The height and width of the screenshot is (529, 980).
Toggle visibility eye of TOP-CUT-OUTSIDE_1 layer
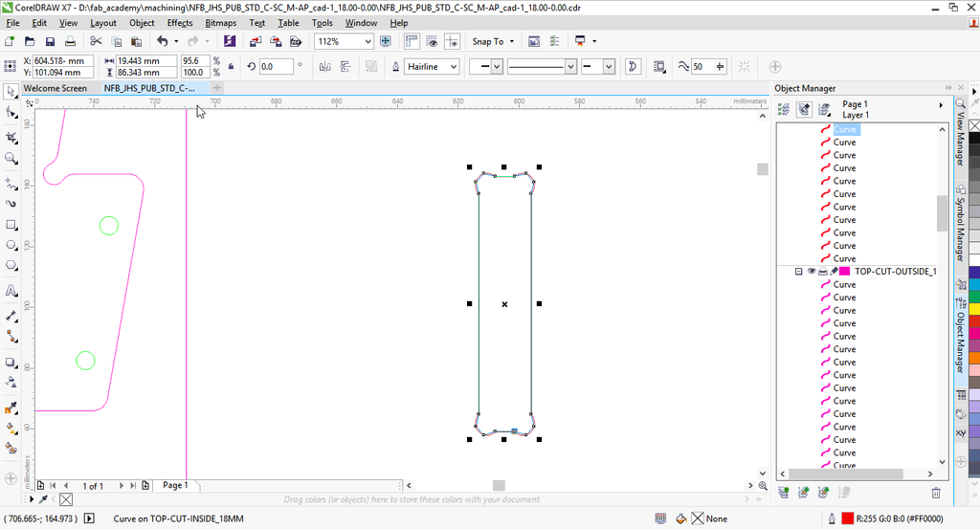point(812,272)
